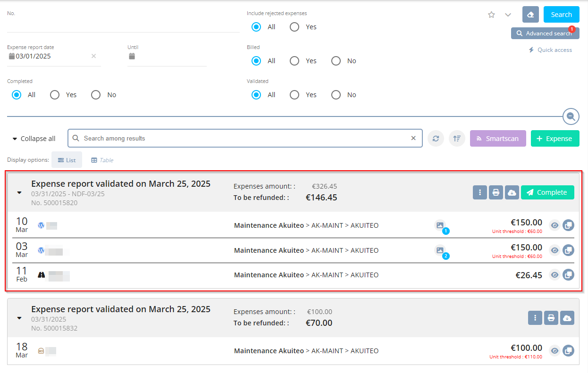
Task: Click the Complete button
Action: (547, 192)
